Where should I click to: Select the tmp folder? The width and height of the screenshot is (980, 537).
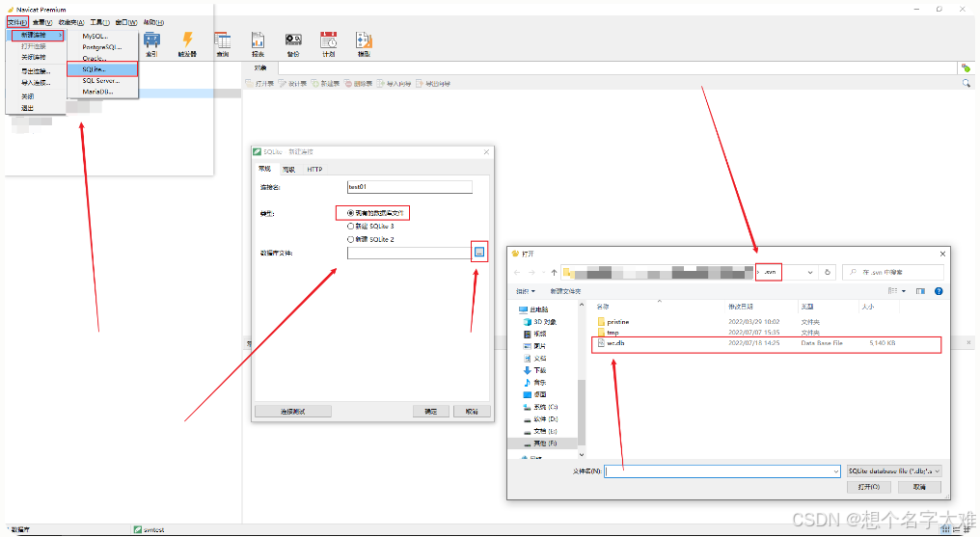pyautogui.click(x=608, y=333)
